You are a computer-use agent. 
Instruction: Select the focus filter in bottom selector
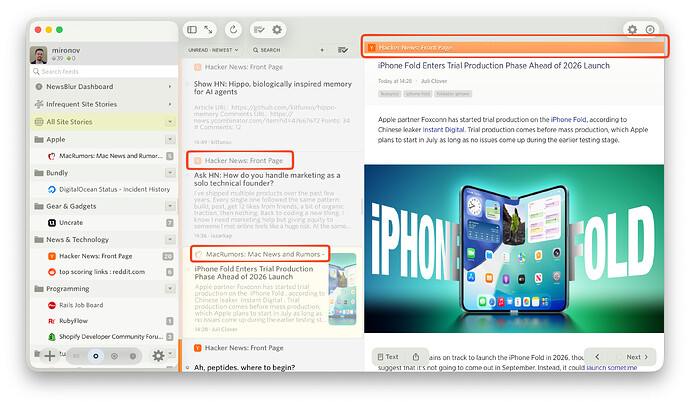point(114,356)
